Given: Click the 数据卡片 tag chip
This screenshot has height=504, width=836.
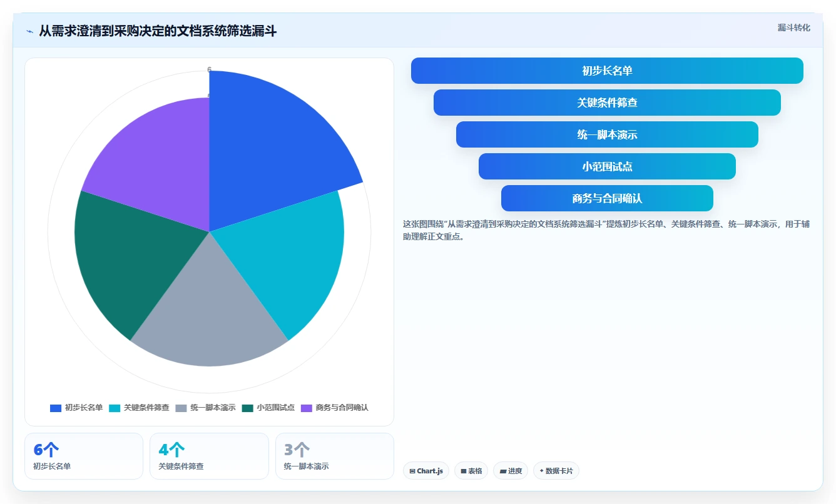Looking at the screenshot, I should (x=556, y=471).
